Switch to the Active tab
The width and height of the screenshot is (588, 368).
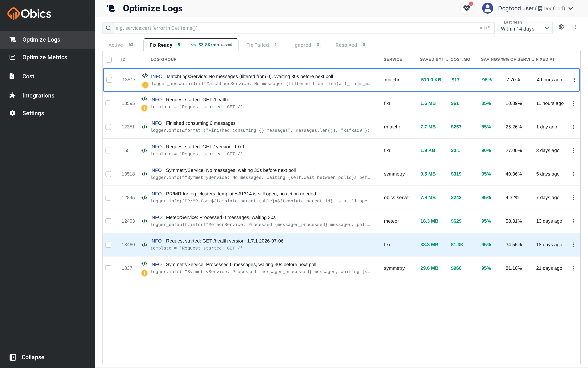pos(121,45)
